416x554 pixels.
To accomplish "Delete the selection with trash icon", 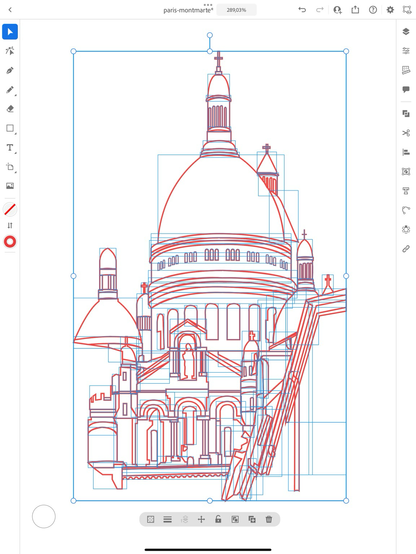I will [269, 519].
